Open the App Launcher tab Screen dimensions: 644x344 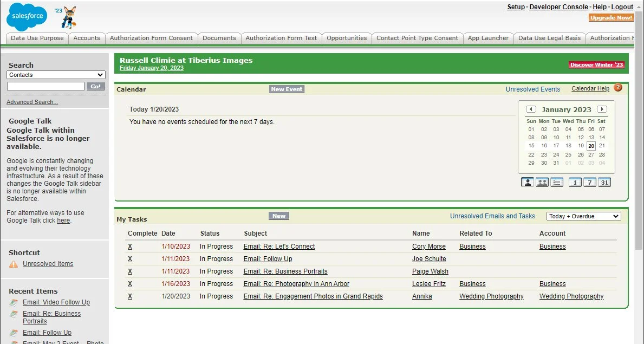pyautogui.click(x=488, y=38)
